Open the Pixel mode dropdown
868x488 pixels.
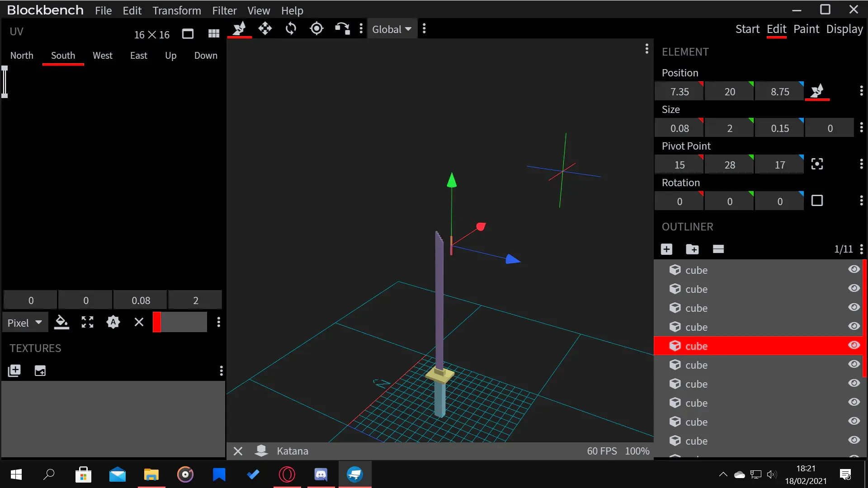tap(25, 323)
